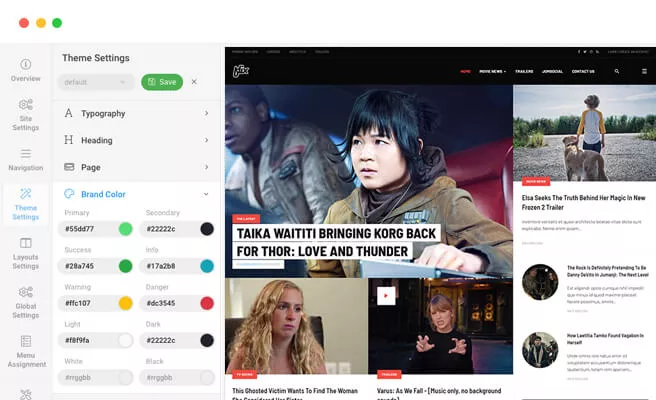The image size is (656, 400).
Task: Click the green Save button
Action: tap(162, 82)
